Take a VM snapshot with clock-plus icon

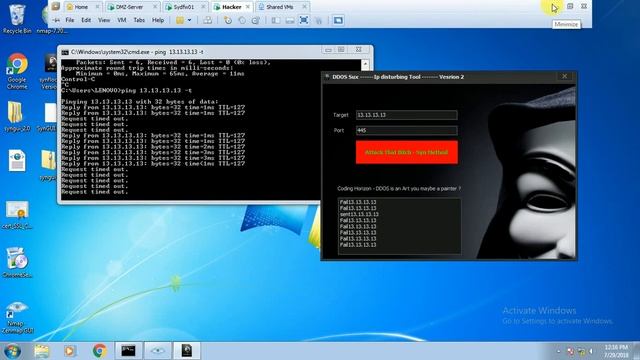(x=228, y=20)
